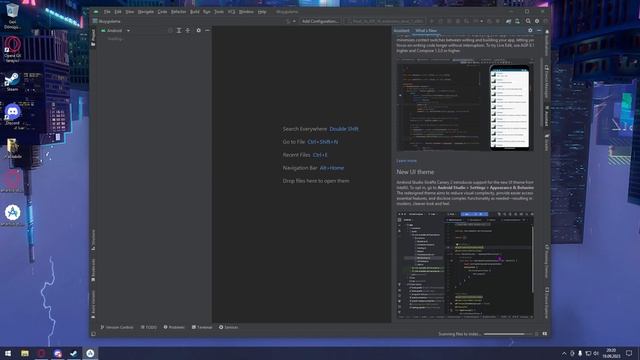Hide the Assistant panel with minus icon
The height and width of the screenshot is (360, 640).
click(539, 31)
